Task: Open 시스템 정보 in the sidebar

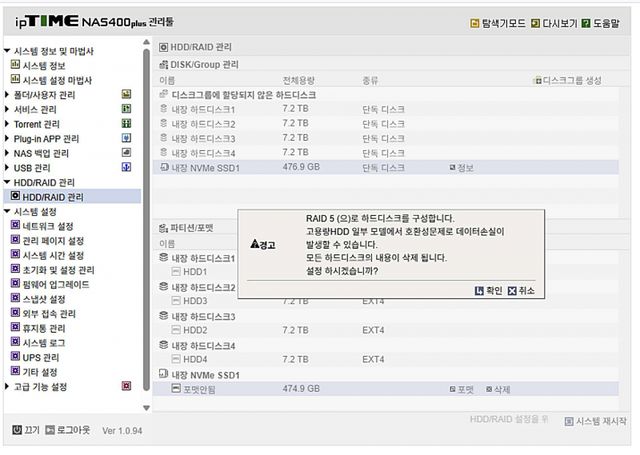Action: 47,65
